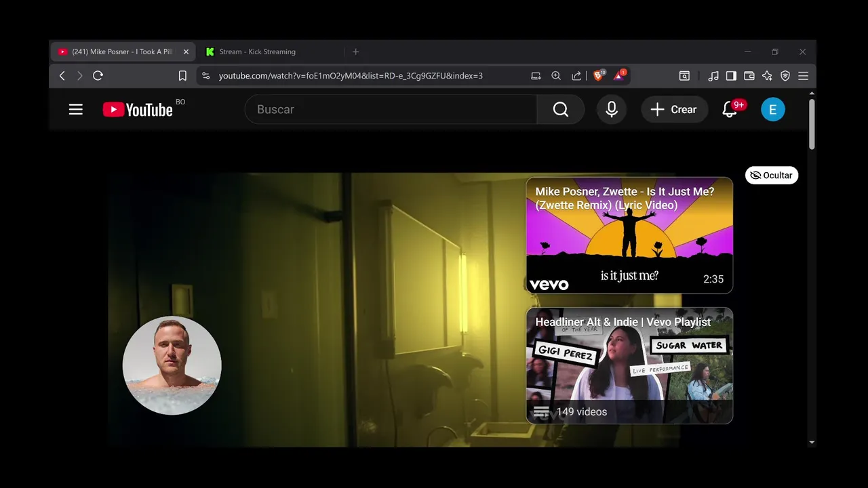Go to the YouTube home logo
This screenshot has height=488, width=868.
click(138, 109)
